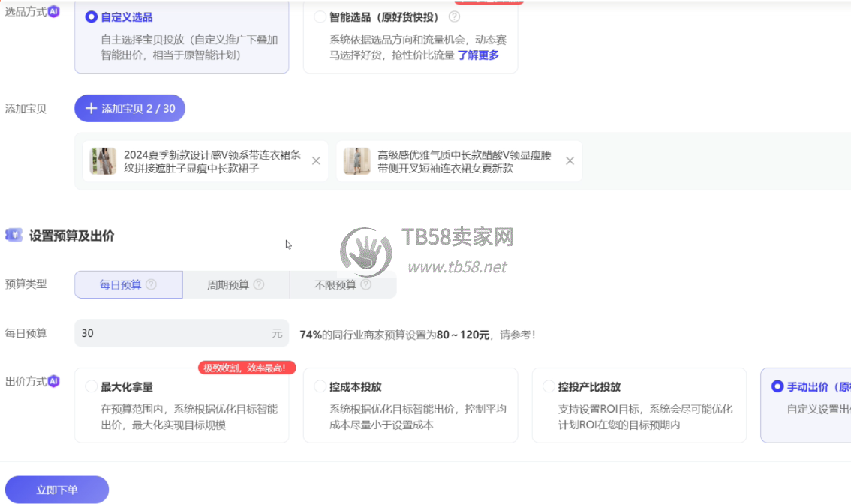Switch to 周期预算 budget type
The height and width of the screenshot is (504, 851).
pyautogui.click(x=236, y=285)
